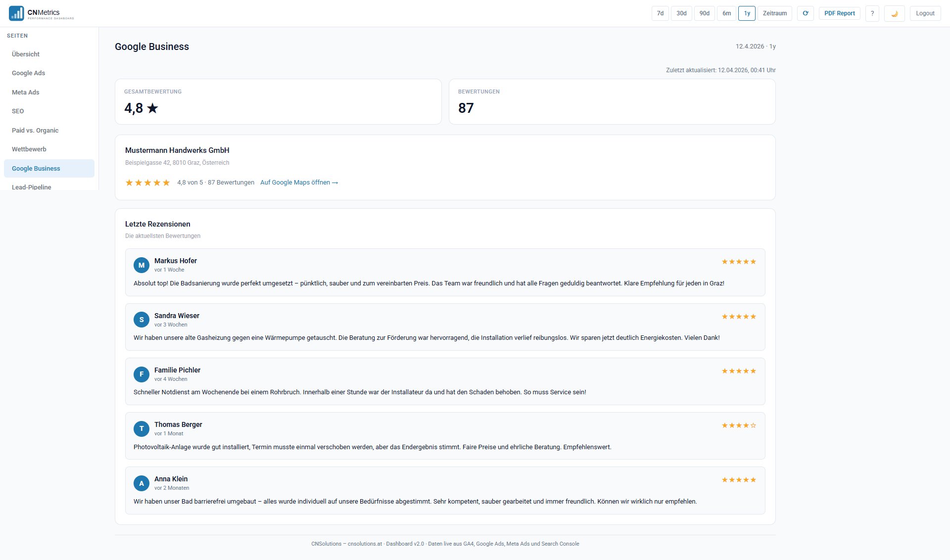Switch the time range to 7d
Viewport: 950px width, 560px height.
tap(660, 13)
